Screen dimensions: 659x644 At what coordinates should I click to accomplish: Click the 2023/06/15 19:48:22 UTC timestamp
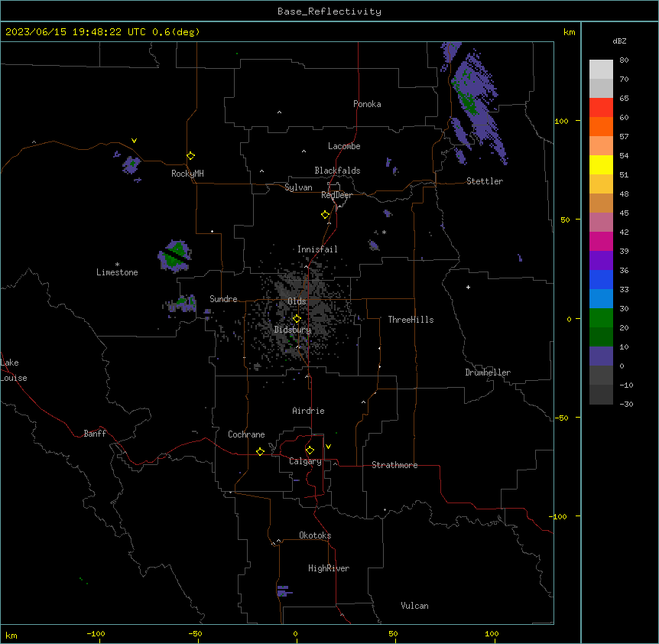point(76,32)
